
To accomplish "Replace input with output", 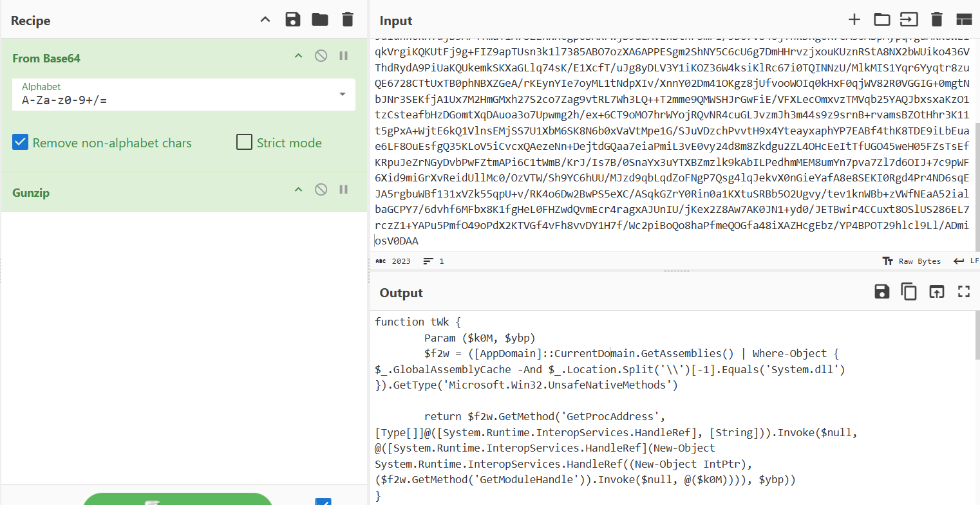I will coord(936,291).
